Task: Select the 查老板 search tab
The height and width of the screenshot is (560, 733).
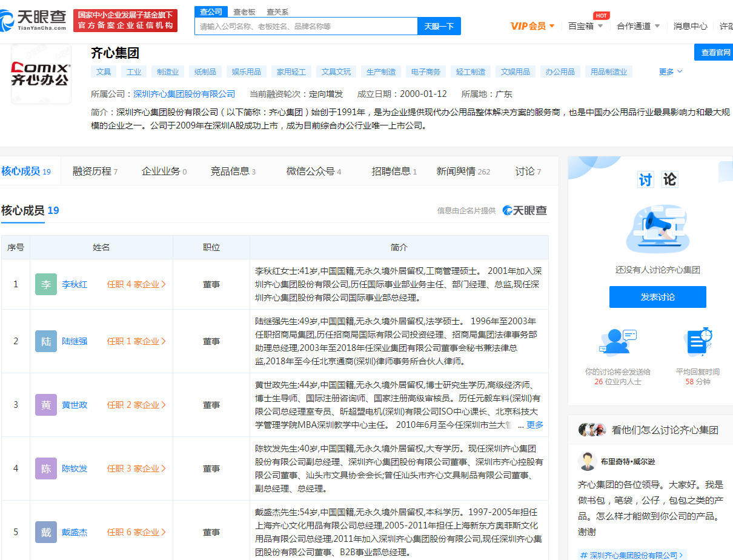Action: [245, 12]
